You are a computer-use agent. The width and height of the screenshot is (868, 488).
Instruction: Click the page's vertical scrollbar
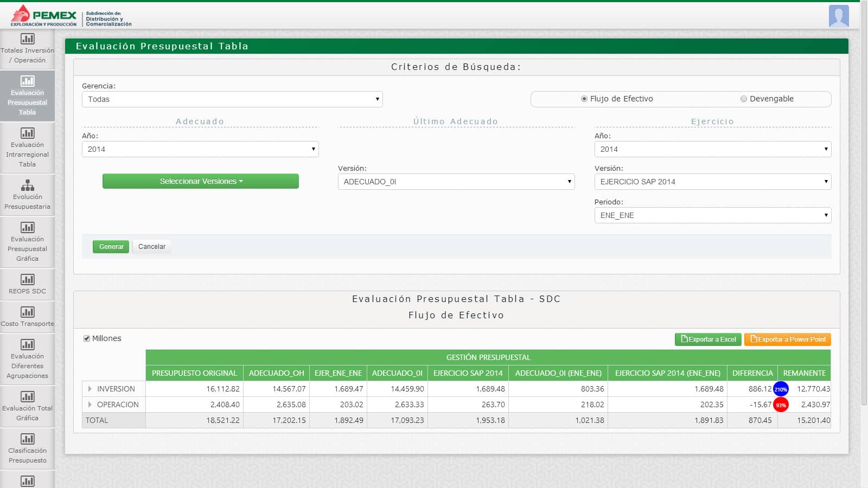click(864, 217)
